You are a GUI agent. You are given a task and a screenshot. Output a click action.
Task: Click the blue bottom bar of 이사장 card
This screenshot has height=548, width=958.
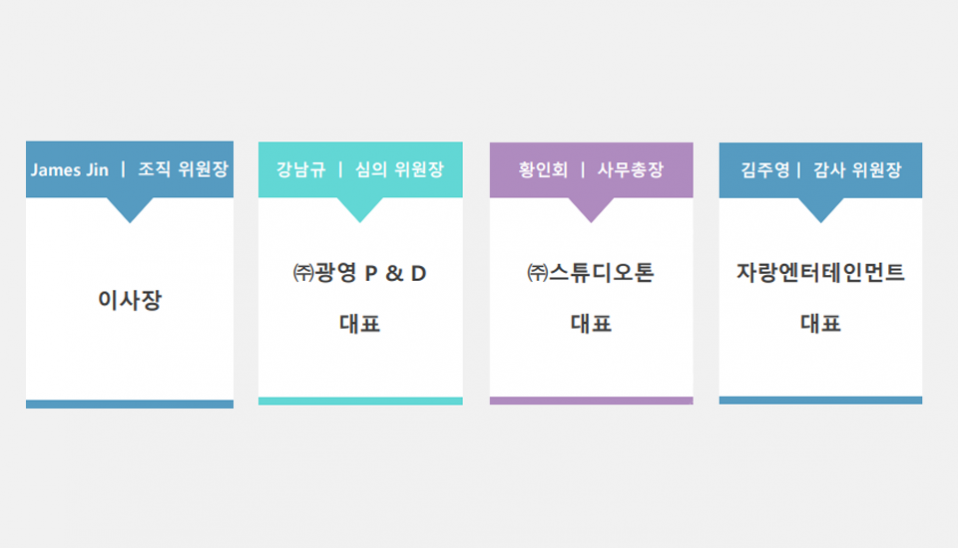tap(130, 404)
